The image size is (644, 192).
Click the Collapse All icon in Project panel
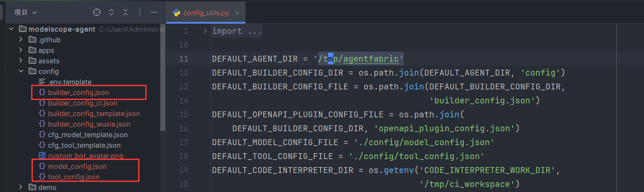pos(126,13)
